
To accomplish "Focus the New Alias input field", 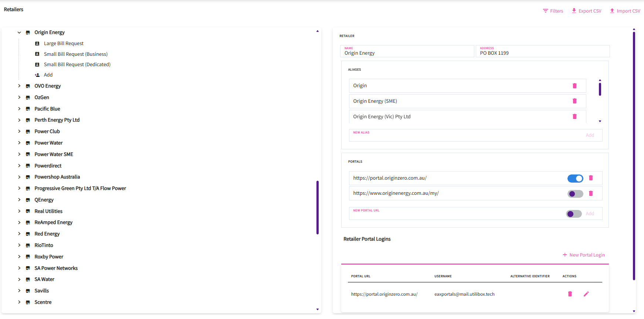I will [x=466, y=136].
